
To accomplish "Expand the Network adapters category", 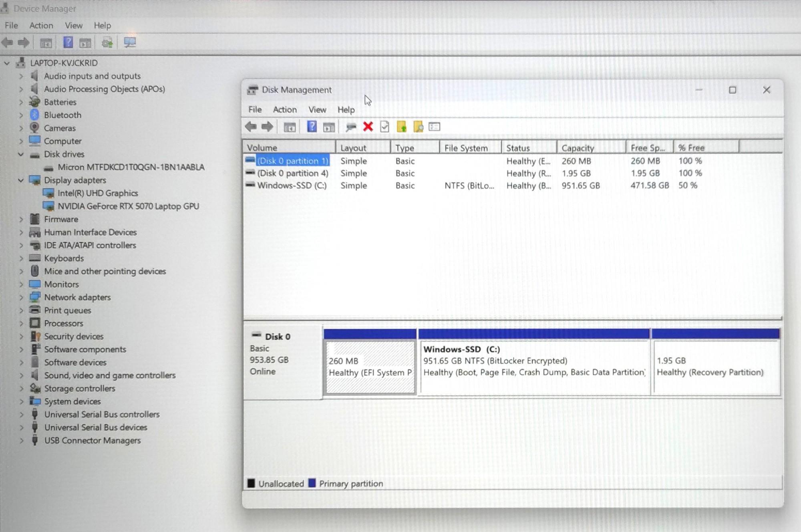I will tap(21, 297).
